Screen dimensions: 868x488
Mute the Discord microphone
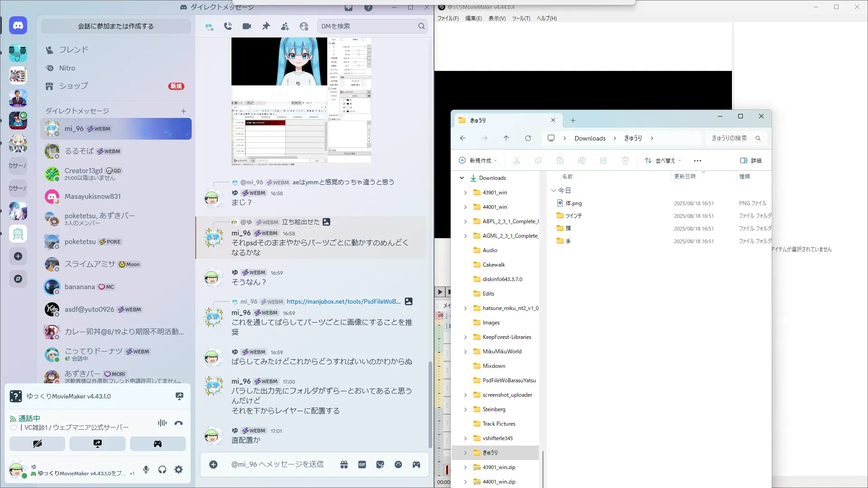click(x=146, y=469)
